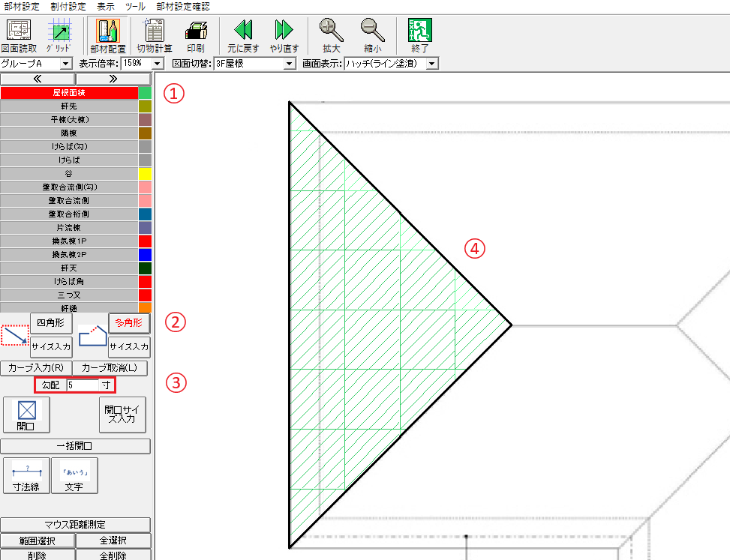The image size is (730, 560).
Task: Select the 開口 opening tool button
Action: (26, 415)
